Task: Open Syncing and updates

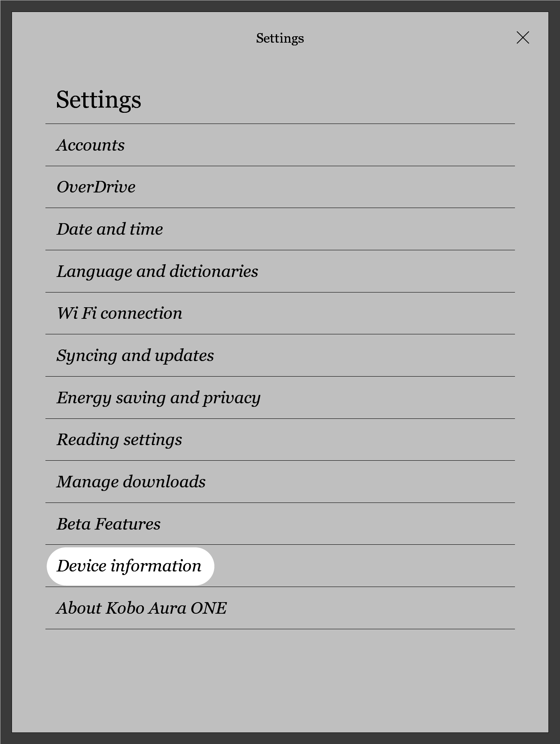Action: click(x=135, y=355)
